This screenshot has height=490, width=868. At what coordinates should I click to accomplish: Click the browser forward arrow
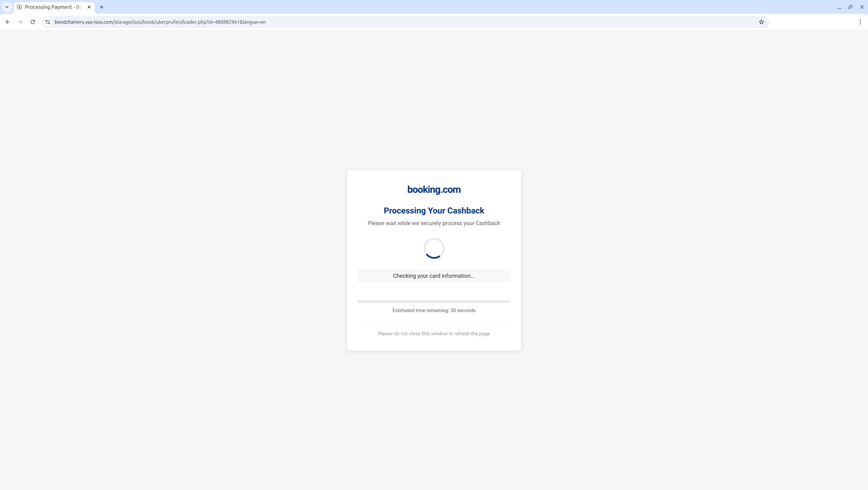click(20, 22)
